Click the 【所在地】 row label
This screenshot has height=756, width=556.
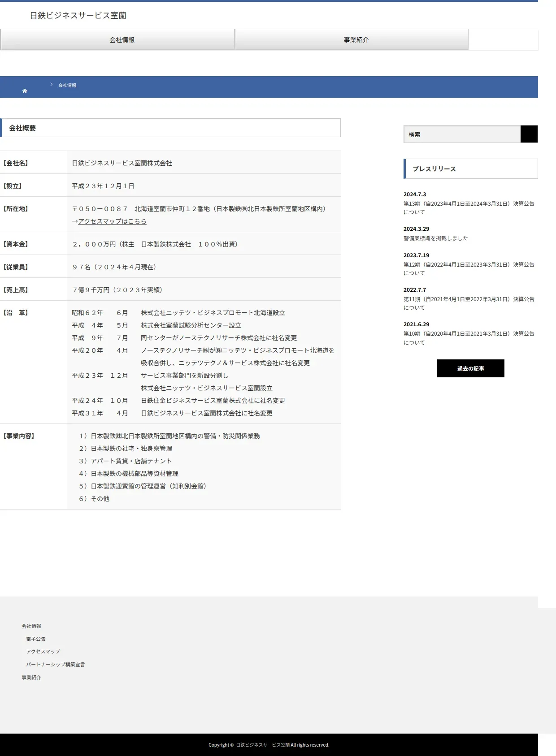[16, 209]
